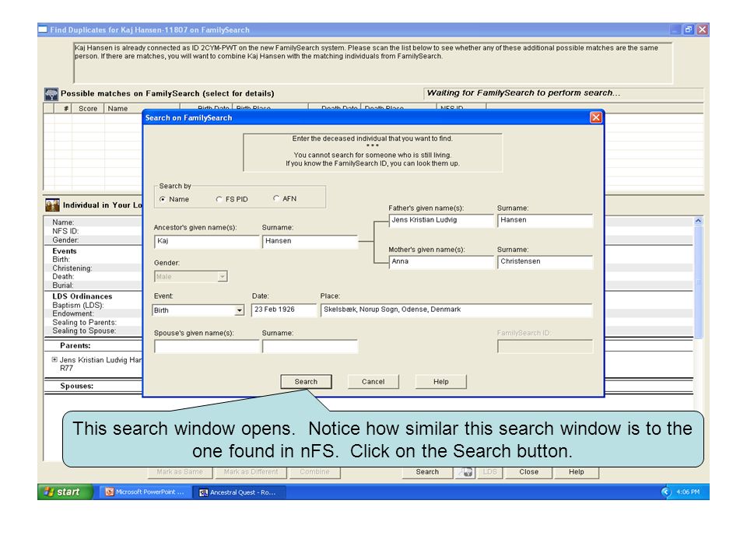This screenshot has height=560, width=747.
Task: Click the Place field with Skelsbæk, Norup Sogn
Action: [457, 310]
